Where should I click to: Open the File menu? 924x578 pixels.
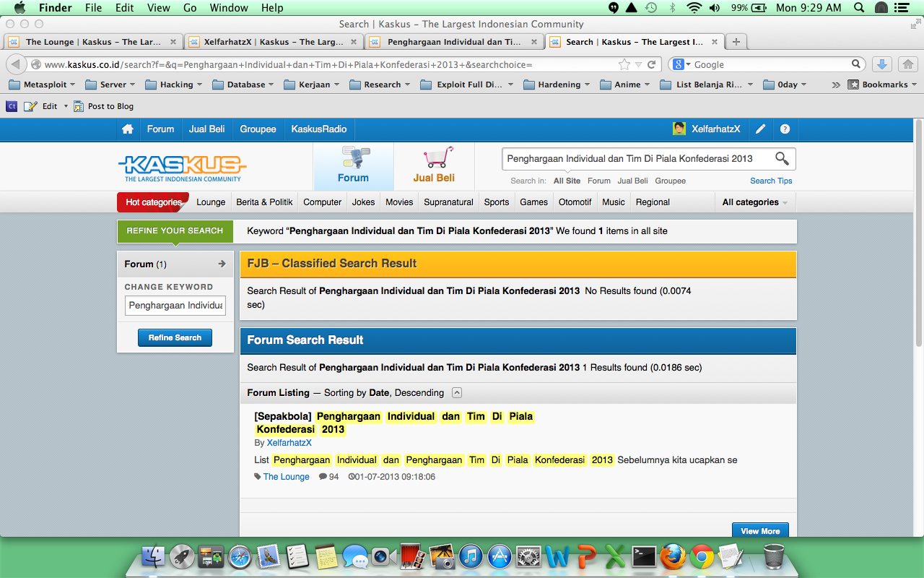point(93,8)
